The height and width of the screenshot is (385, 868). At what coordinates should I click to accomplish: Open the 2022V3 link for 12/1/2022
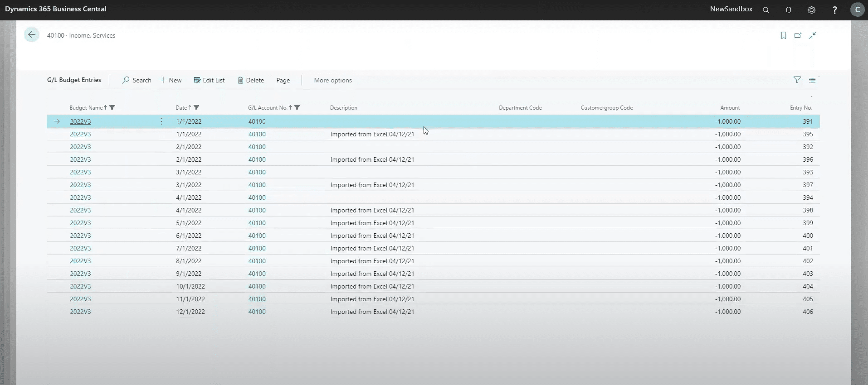(x=80, y=312)
